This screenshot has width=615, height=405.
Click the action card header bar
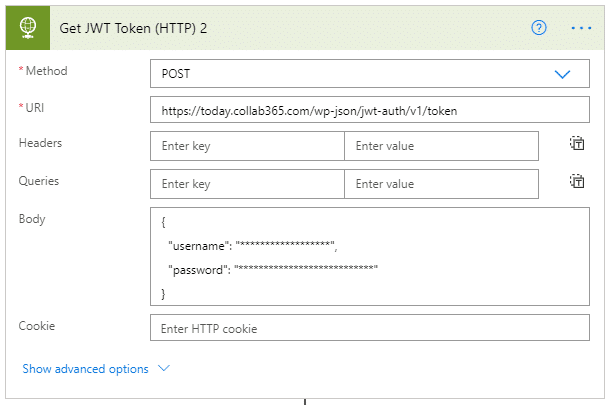coord(305,28)
